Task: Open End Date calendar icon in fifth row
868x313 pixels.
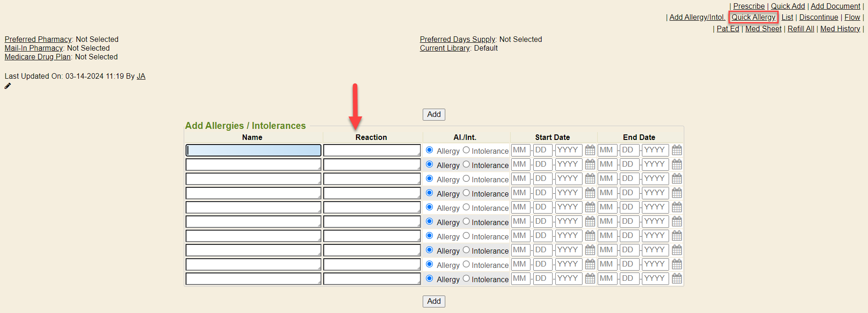Action: (676, 207)
